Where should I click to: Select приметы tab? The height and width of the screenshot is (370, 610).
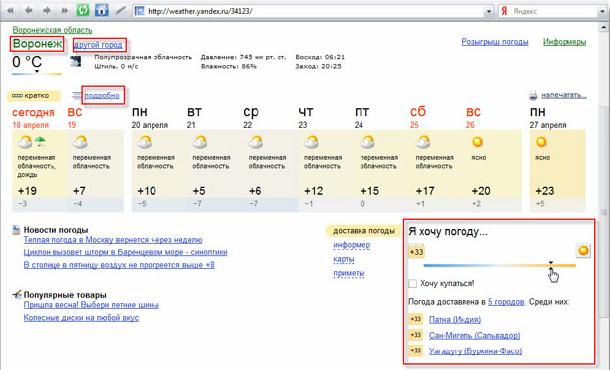(x=349, y=273)
